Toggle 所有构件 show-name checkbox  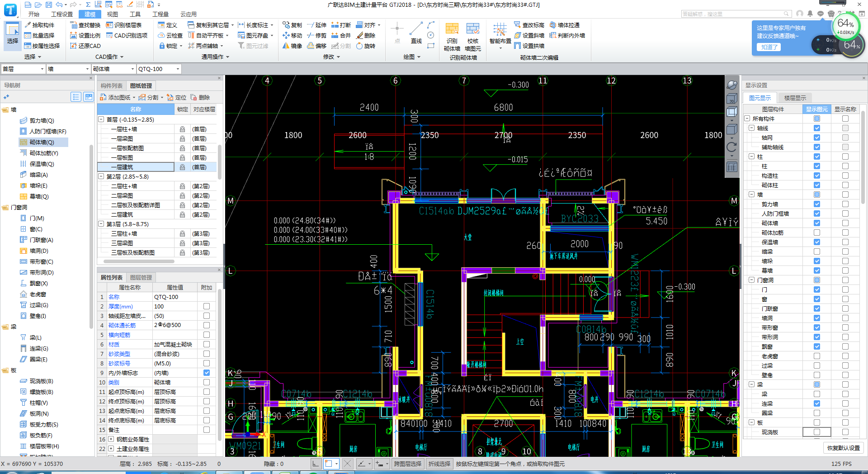(x=845, y=118)
